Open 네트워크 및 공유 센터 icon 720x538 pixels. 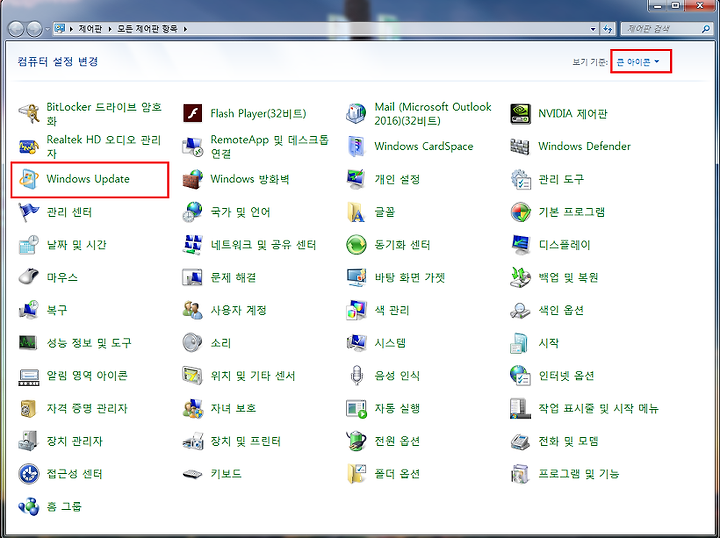tap(192, 245)
